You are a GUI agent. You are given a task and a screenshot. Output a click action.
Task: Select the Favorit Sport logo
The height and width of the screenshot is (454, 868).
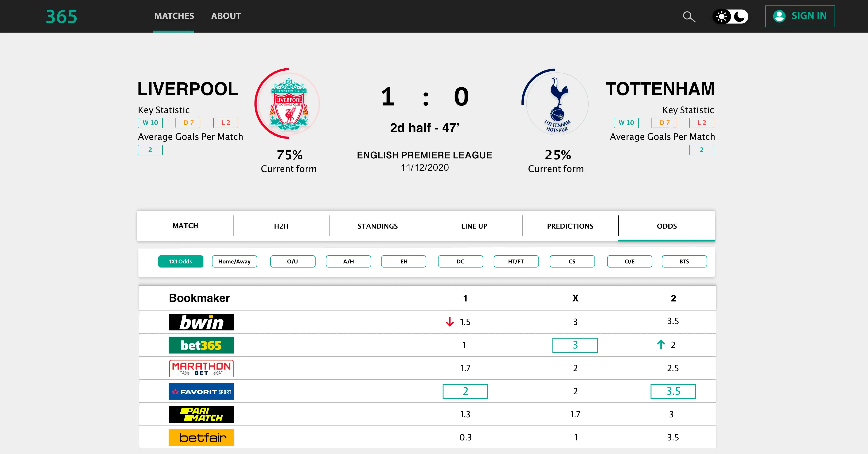[201, 391]
